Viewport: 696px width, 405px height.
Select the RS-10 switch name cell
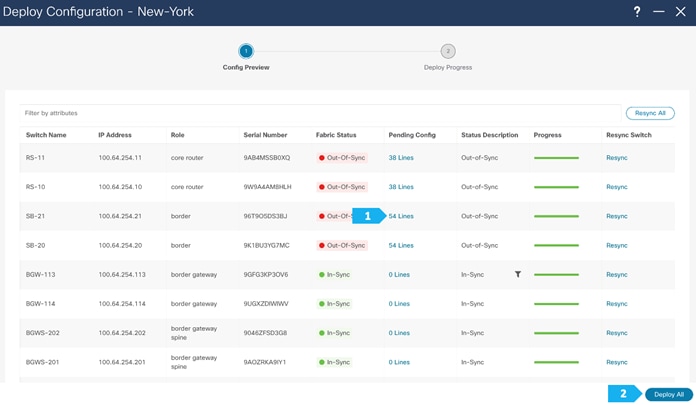(35, 187)
